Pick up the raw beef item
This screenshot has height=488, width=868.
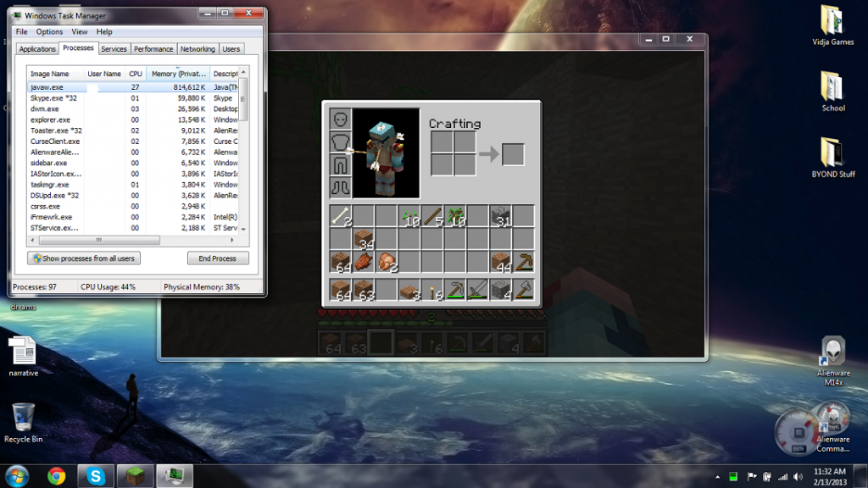[364, 261]
